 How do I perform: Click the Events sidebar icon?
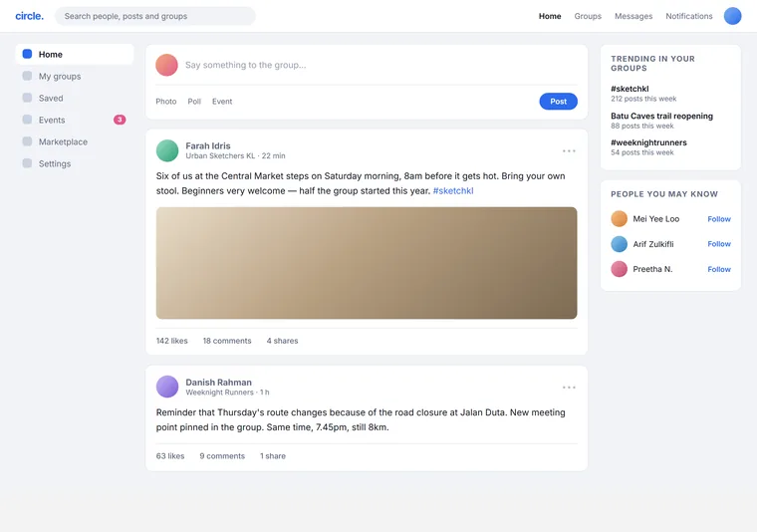(x=28, y=120)
